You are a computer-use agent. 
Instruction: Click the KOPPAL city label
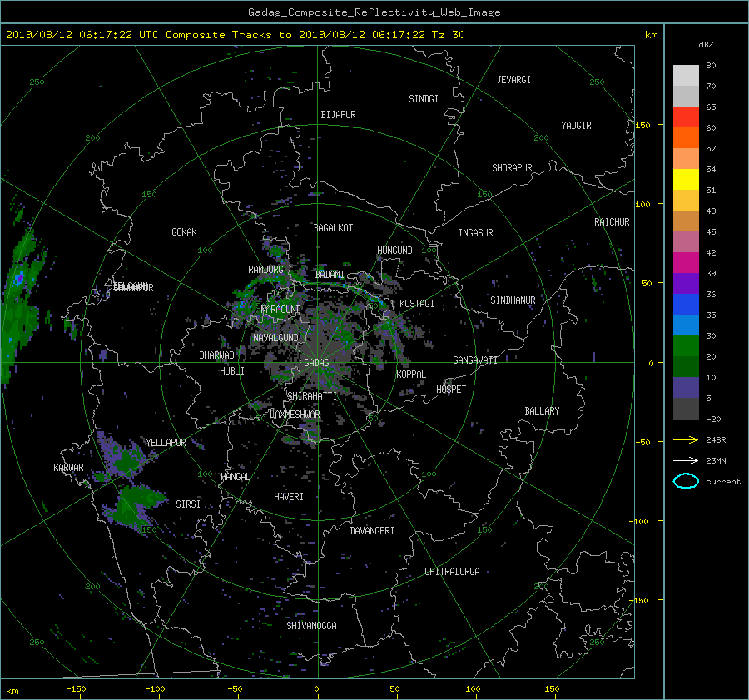411,374
